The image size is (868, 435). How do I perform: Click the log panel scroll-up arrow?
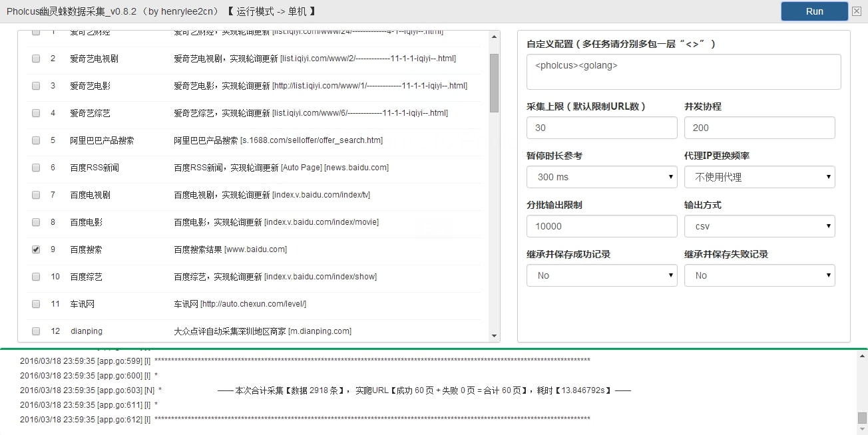862,355
